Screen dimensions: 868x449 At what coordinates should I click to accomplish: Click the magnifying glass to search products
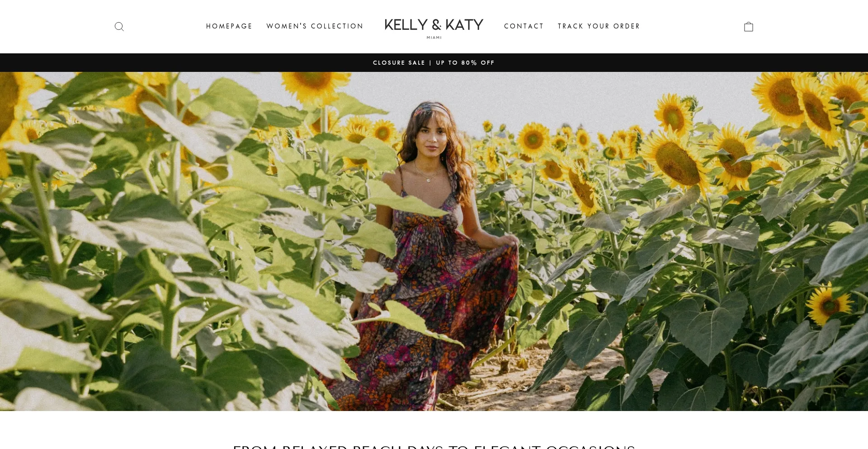coord(119,26)
